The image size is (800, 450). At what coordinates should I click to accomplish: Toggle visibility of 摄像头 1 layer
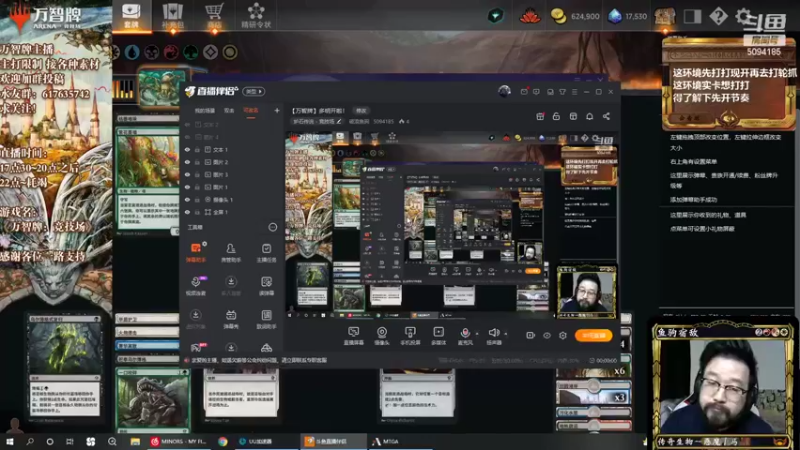187,199
